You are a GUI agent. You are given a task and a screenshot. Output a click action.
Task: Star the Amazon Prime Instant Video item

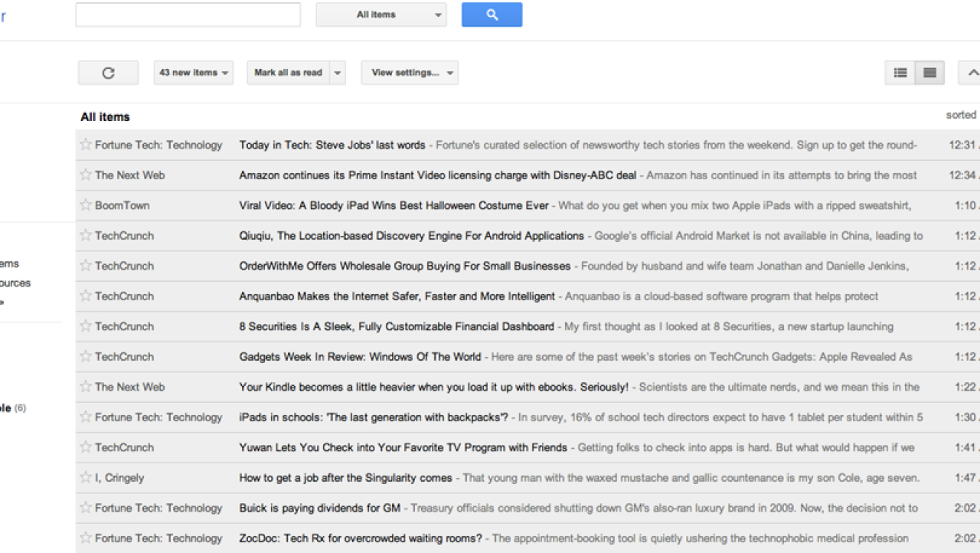[x=86, y=175]
